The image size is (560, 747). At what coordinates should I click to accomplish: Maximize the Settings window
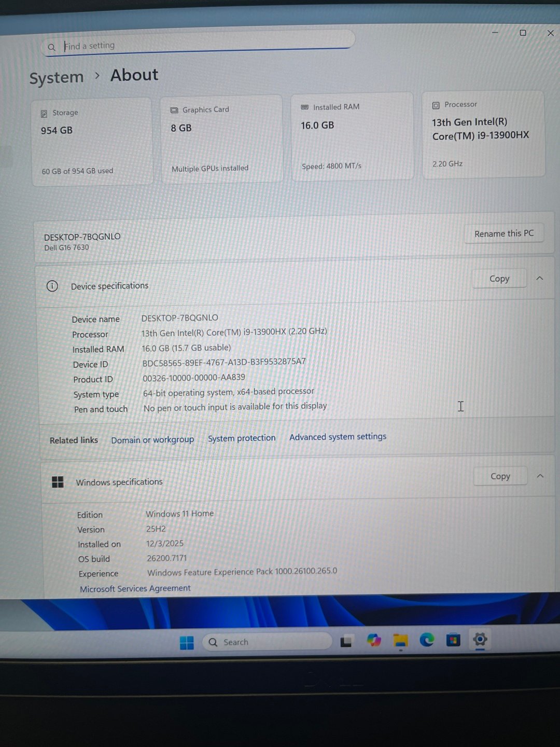point(523,33)
